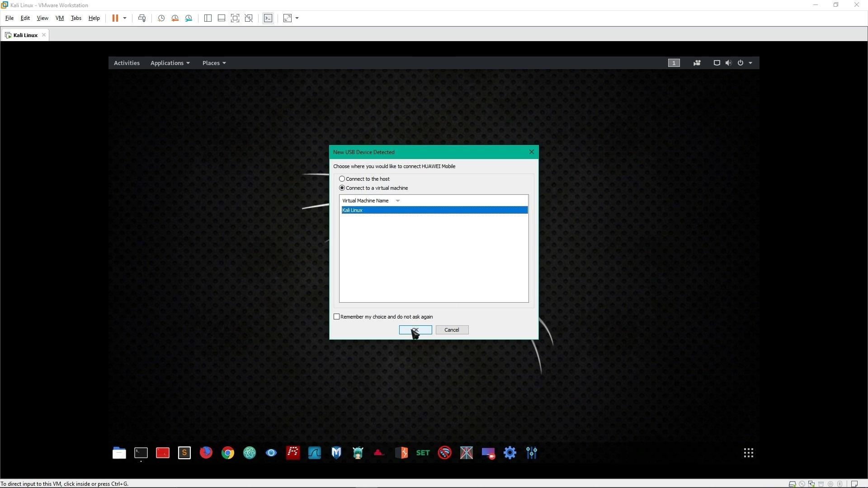Screen dimensions: 868x488
Task: Launch Sublime Text from the dock
Action: click(x=184, y=453)
